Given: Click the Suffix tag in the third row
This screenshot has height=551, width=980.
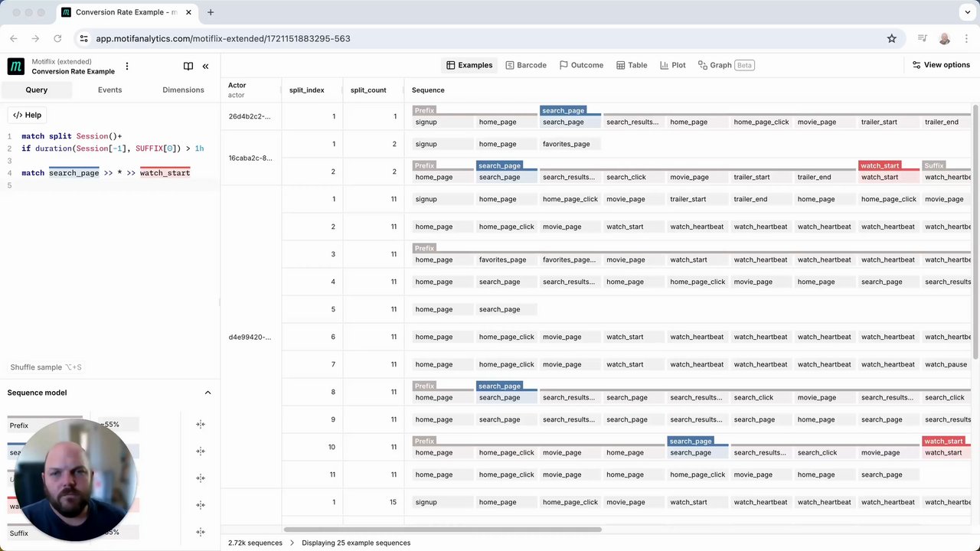Looking at the screenshot, I should [934, 165].
